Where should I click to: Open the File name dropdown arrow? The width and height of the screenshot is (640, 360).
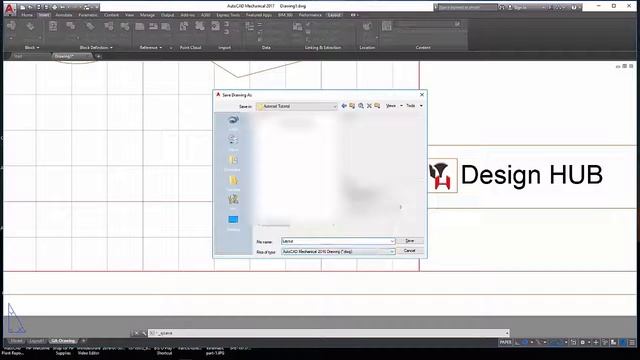tap(392, 241)
